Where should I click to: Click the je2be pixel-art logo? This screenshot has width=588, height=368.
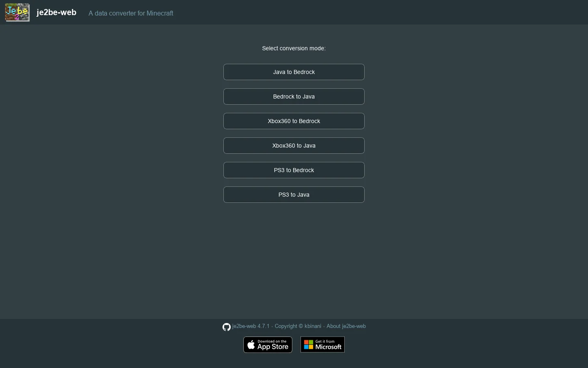coord(17,12)
